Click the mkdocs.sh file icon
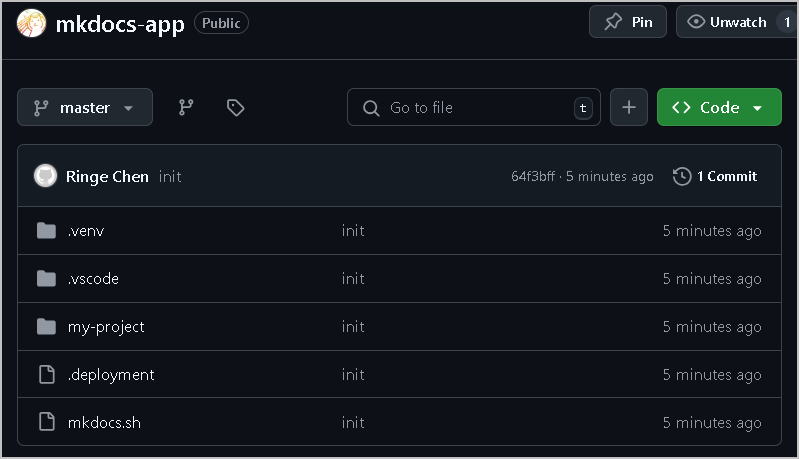Screen dimensions: 799x459 46,422
